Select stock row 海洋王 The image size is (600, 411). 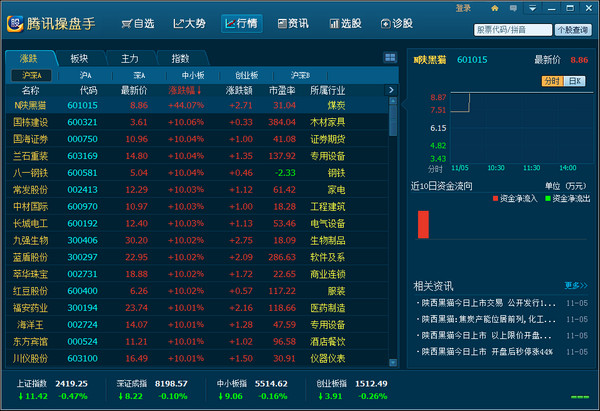point(197,325)
